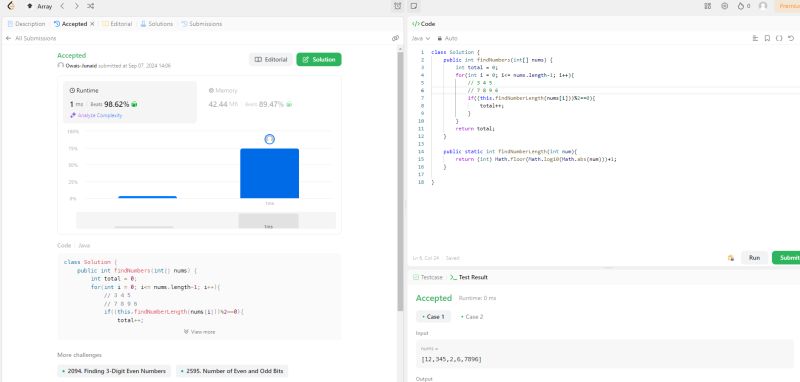
Task: Go to the next problem arrow
Action: click(77, 6)
